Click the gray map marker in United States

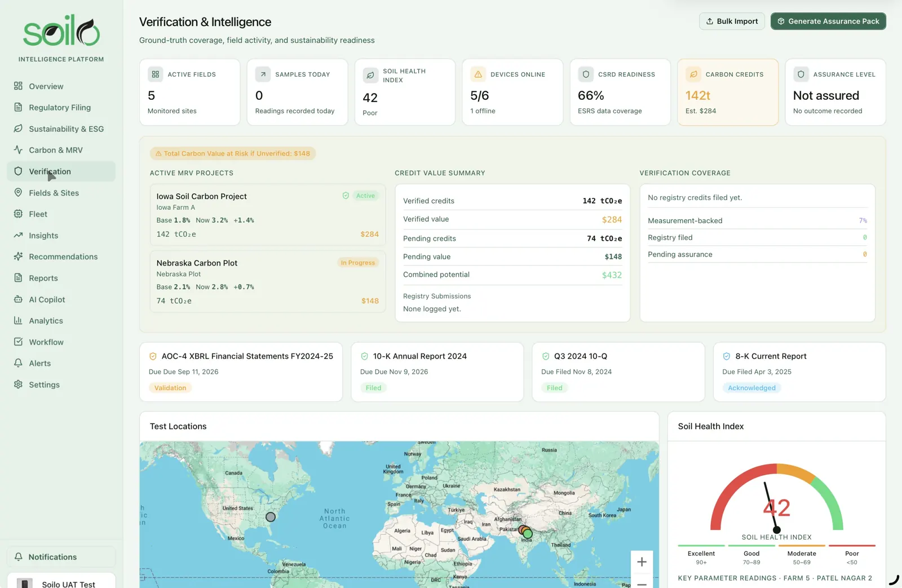pos(271,517)
